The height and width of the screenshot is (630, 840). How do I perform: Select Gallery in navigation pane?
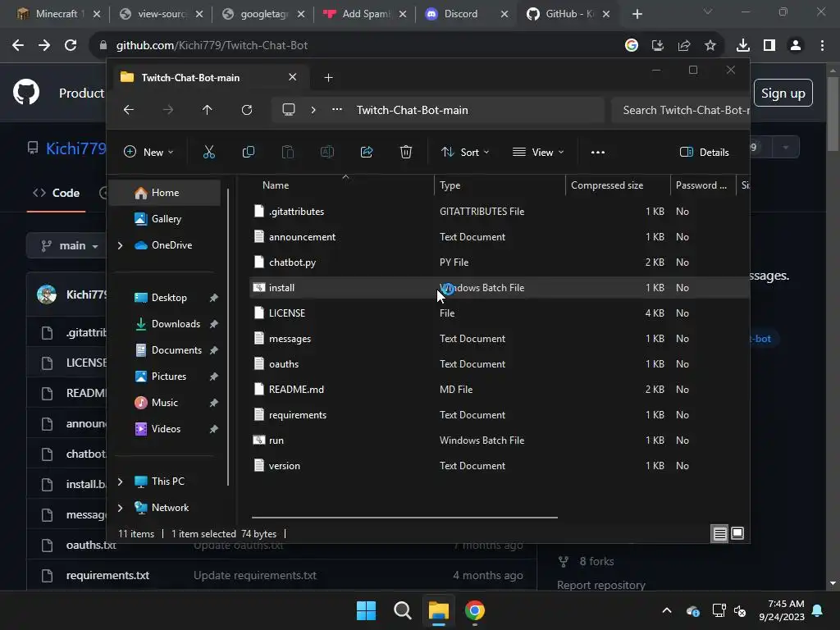tap(166, 218)
